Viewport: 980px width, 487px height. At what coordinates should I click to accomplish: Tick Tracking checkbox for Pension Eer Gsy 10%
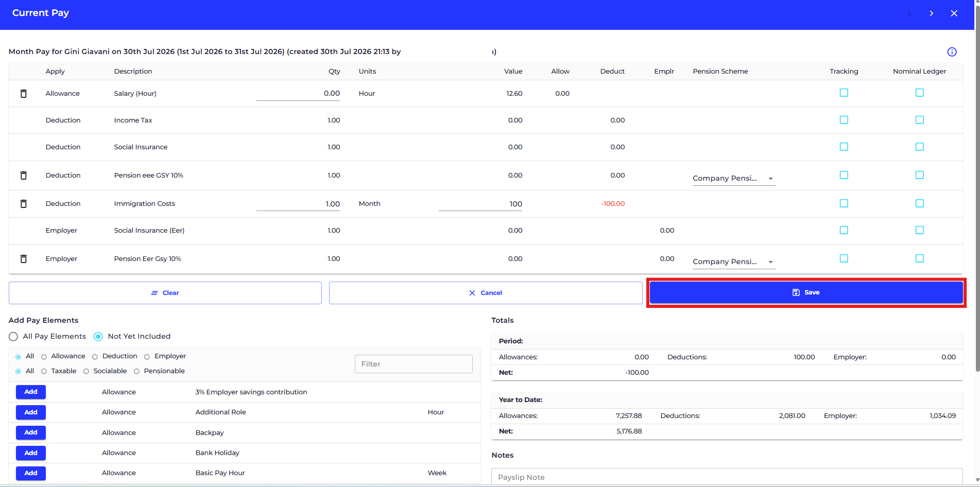click(844, 258)
